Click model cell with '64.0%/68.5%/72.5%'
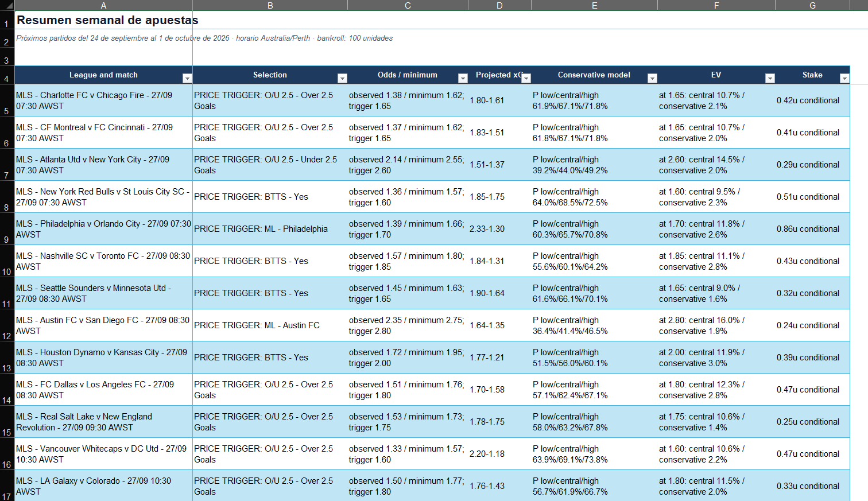This screenshot has width=868, height=501. (595, 197)
